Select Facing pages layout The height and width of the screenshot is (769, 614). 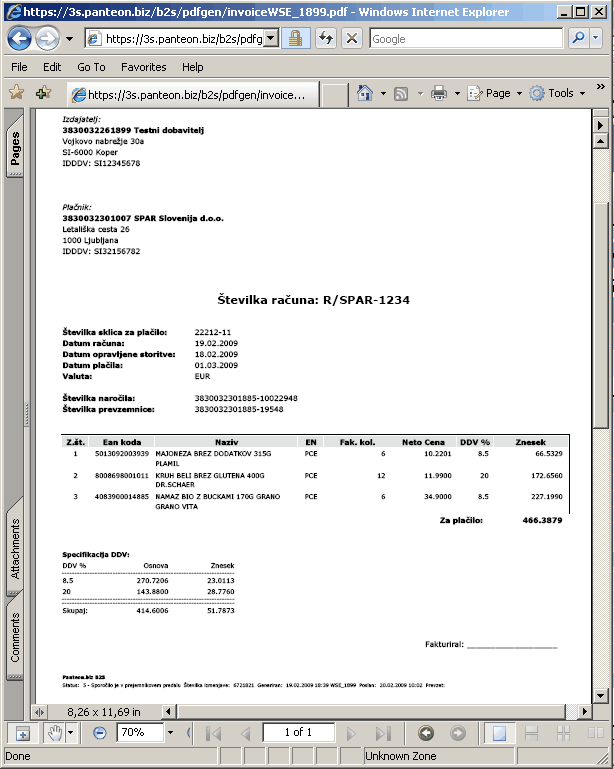(x=595, y=733)
